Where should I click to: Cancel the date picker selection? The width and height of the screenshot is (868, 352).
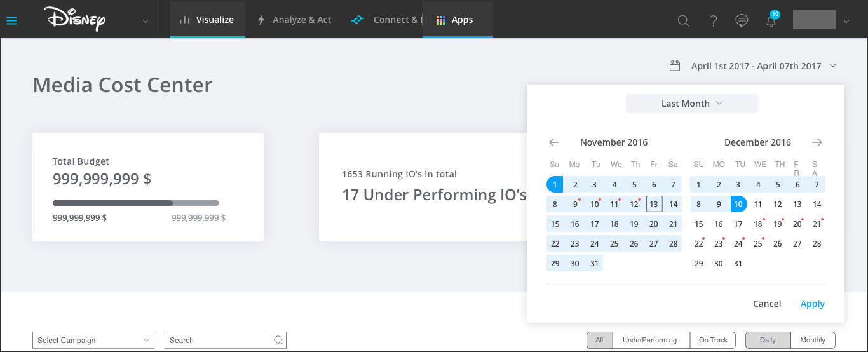767,304
